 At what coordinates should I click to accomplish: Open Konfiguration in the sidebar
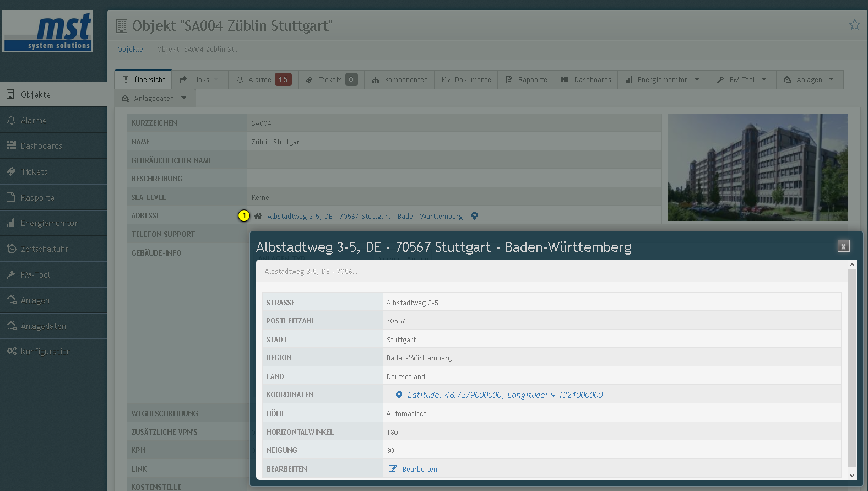46,352
